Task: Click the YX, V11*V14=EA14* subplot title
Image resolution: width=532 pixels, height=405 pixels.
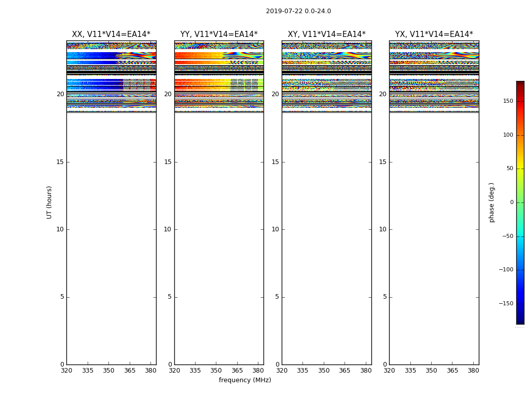Action: pos(434,34)
